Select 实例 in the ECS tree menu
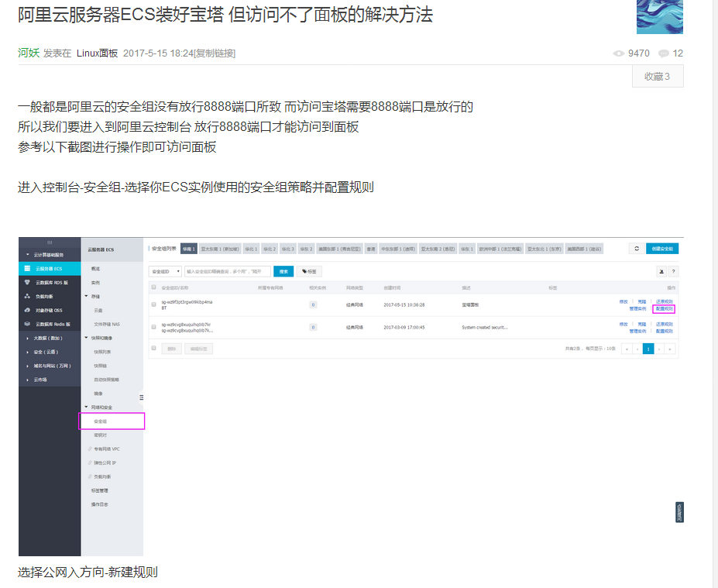Screen dimensions: 718x588 tap(95, 283)
